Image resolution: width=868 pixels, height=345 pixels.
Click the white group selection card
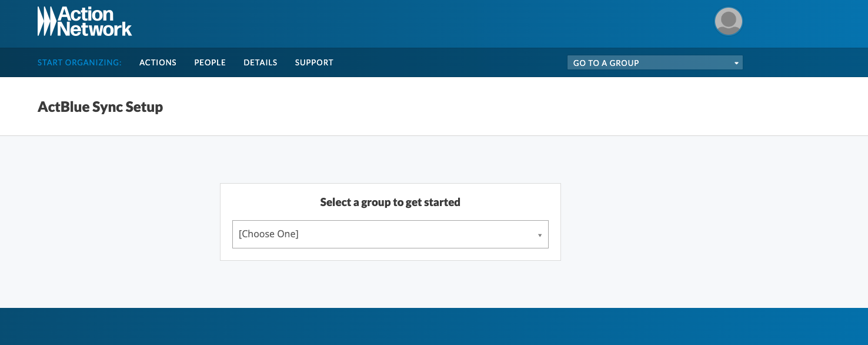390,222
